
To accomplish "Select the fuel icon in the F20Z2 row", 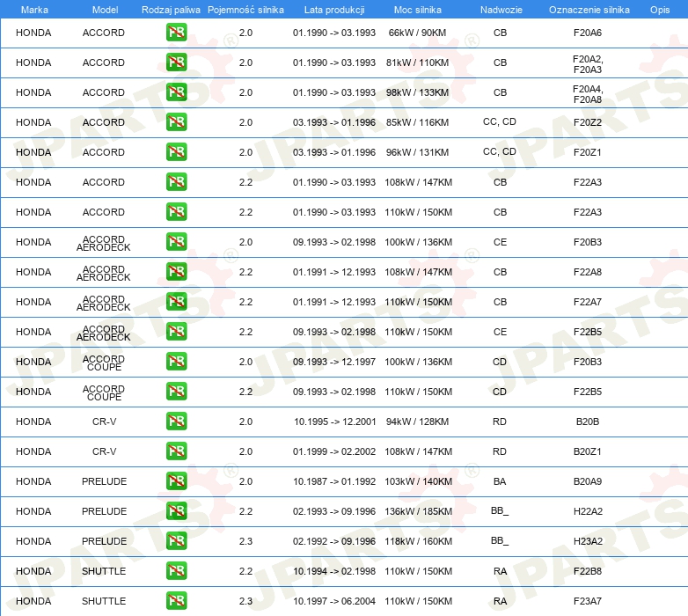I will pyautogui.click(x=176, y=122).
